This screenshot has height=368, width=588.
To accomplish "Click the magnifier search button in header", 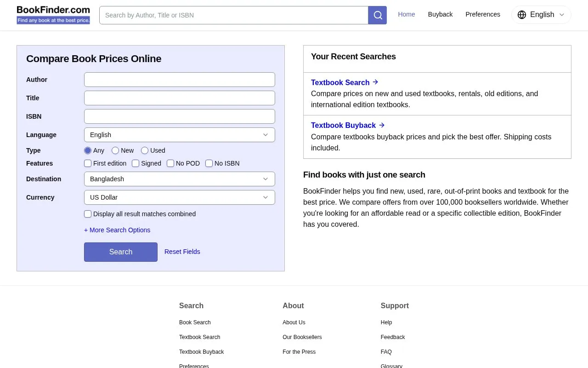I will pyautogui.click(x=378, y=15).
